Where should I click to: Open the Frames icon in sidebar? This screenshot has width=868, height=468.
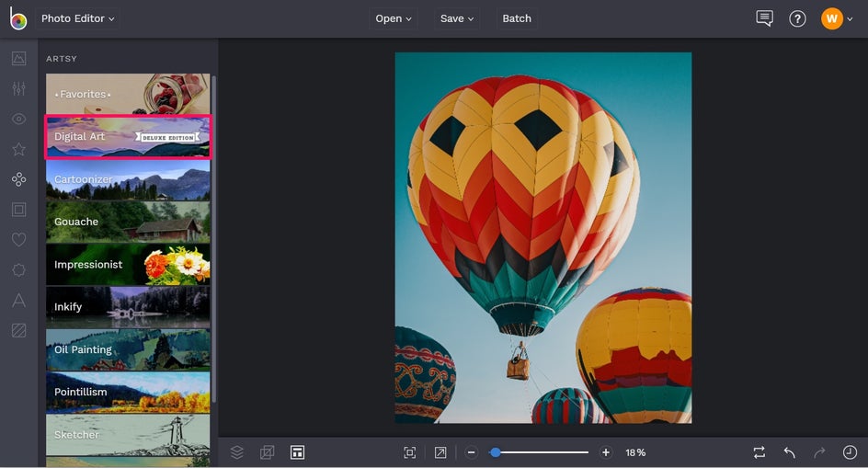tap(18, 210)
